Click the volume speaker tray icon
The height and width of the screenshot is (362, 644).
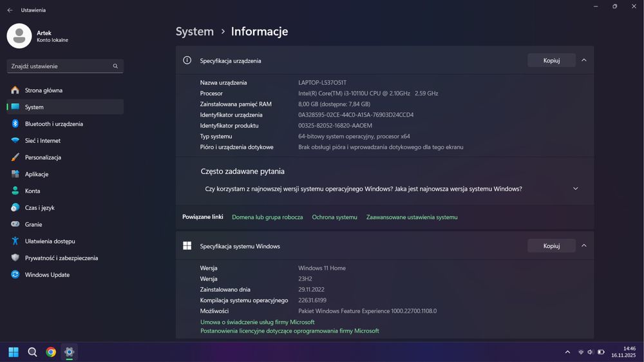[x=590, y=352]
